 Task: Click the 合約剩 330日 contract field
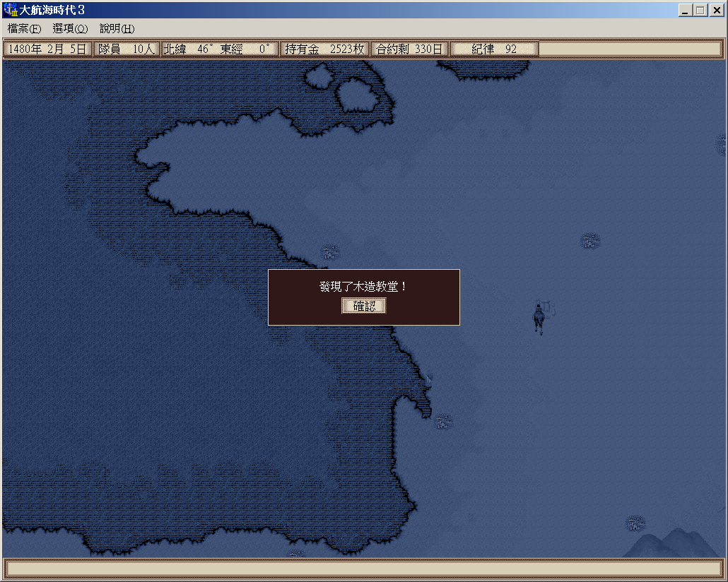[409, 49]
